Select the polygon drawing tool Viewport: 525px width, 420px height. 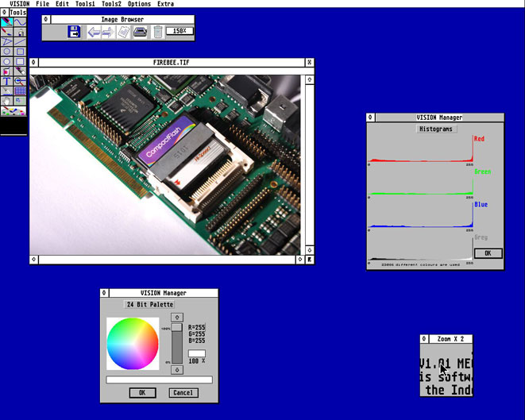[6, 42]
